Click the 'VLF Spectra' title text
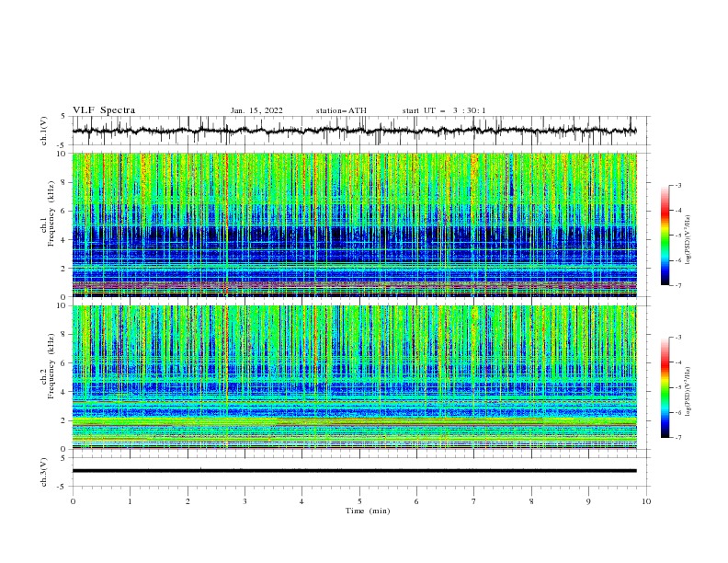This screenshot has height=563, width=728. click(x=104, y=110)
